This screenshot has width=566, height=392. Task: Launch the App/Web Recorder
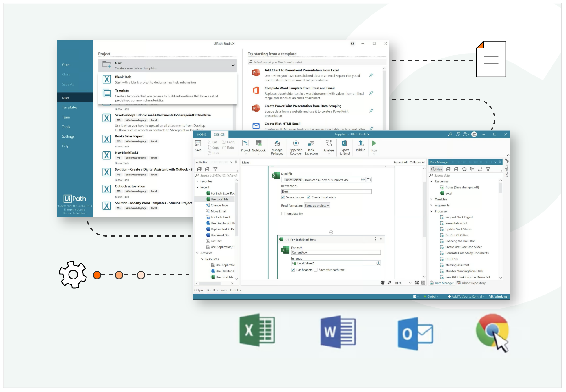[296, 147]
